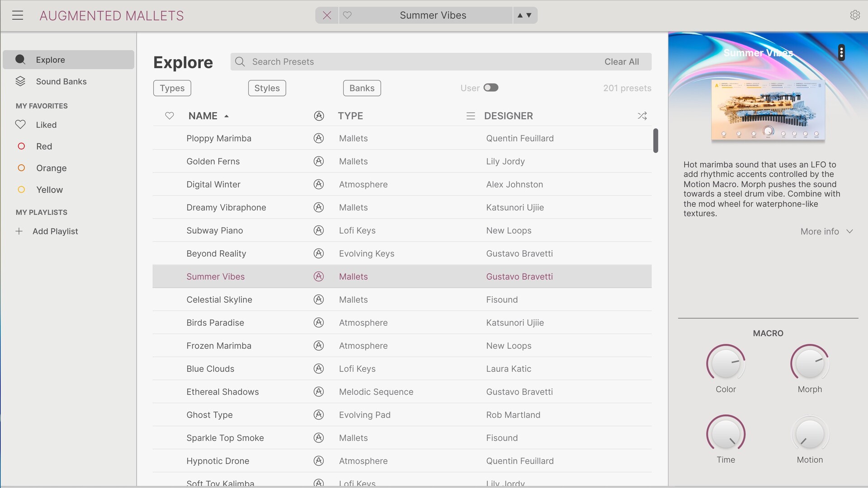
Task: Click the shuffle presets icon
Action: pyautogui.click(x=642, y=116)
